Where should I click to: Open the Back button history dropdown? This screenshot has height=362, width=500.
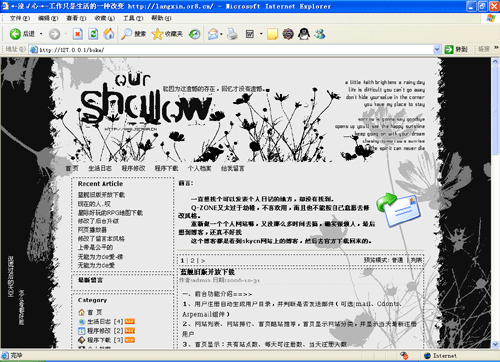click(x=41, y=34)
